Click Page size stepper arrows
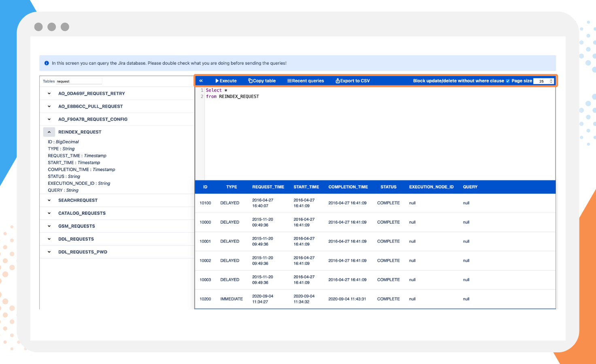Image resolution: width=596 pixels, height=364 pixels. 551,81
